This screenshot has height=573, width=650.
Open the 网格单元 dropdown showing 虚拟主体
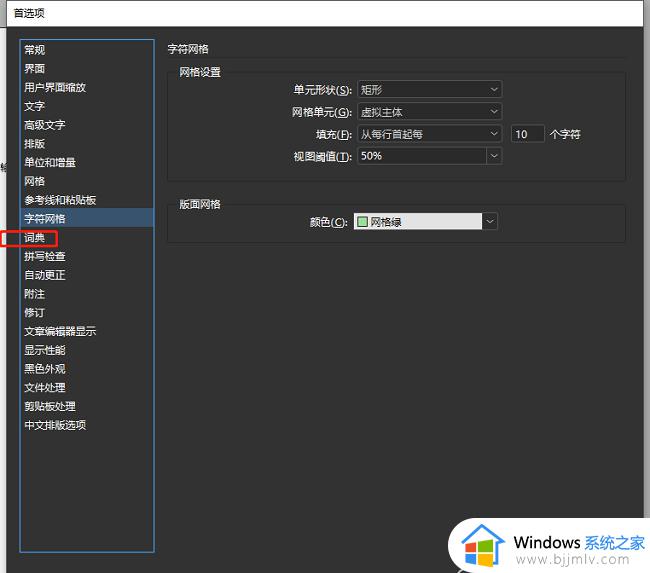430,112
